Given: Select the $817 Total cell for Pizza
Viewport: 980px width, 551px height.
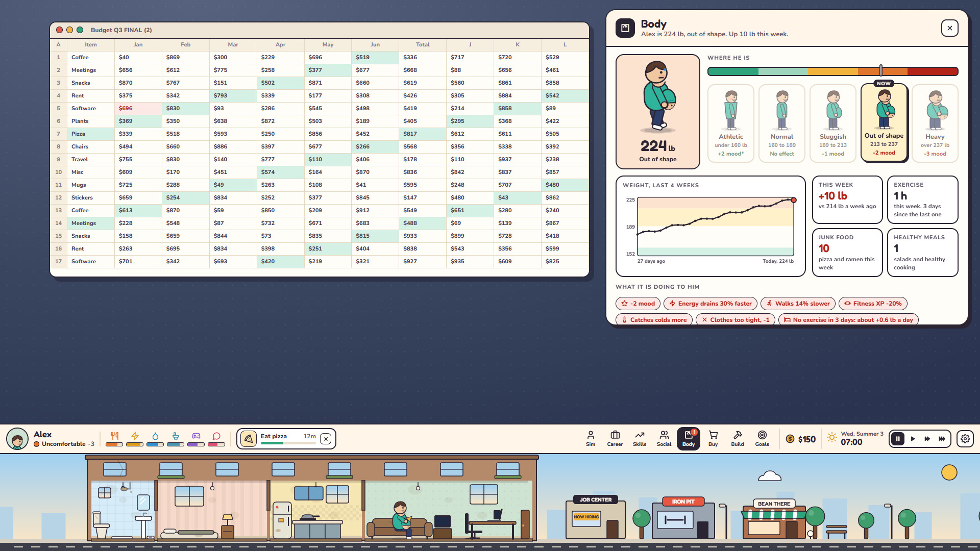Looking at the screenshot, I should coord(423,134).
